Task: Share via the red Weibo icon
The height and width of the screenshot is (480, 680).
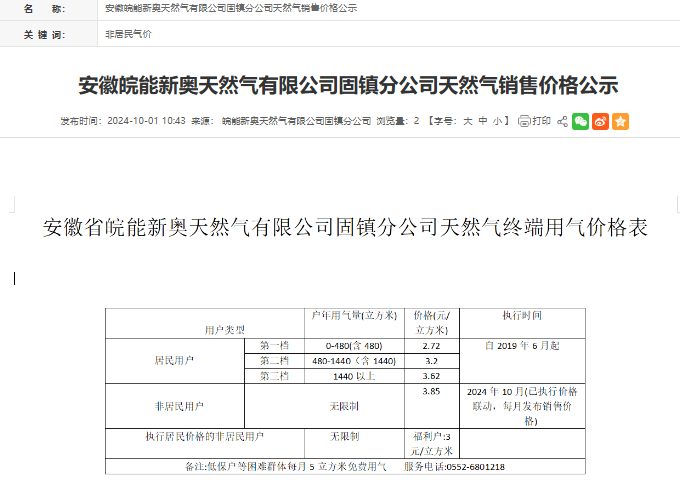Action: click(600, 121)
